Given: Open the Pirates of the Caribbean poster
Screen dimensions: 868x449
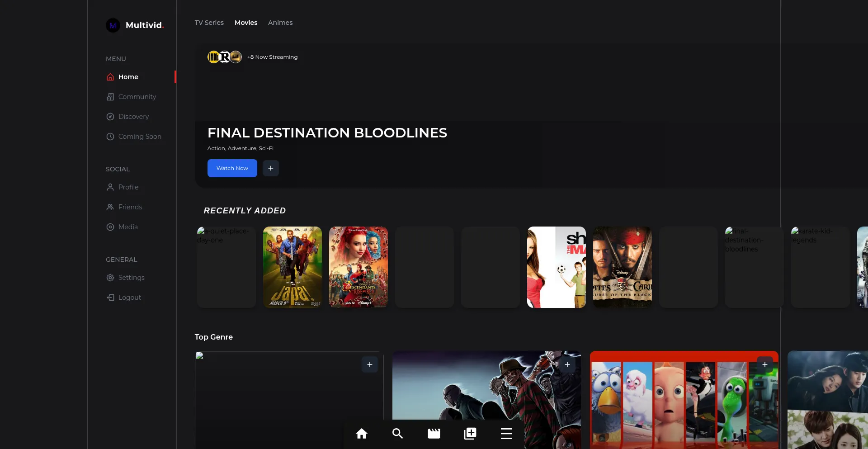Looking at the screenshot, I should (x=622, y=267).
